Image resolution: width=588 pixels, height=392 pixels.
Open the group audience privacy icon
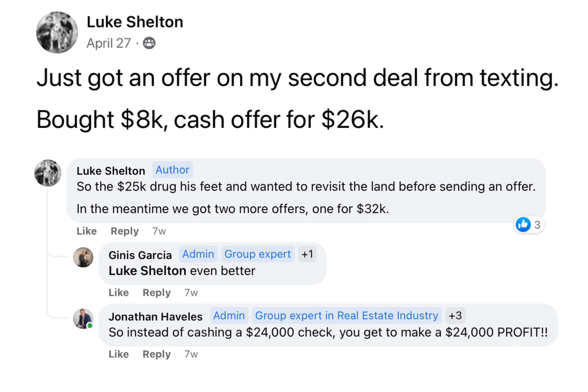tap(149, 43)
